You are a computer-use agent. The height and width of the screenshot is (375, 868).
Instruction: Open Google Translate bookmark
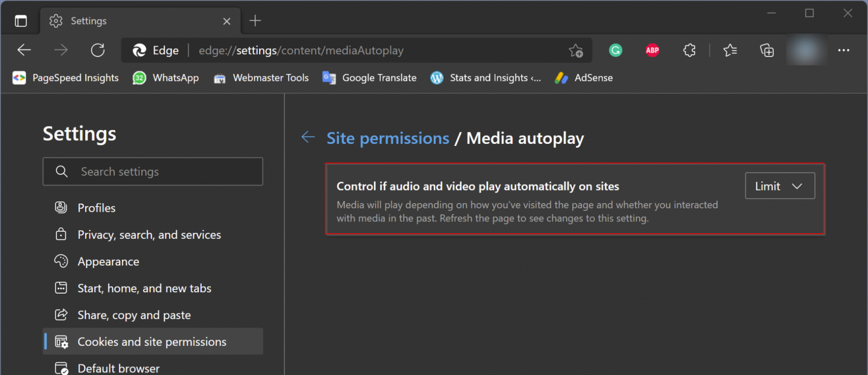369,78
